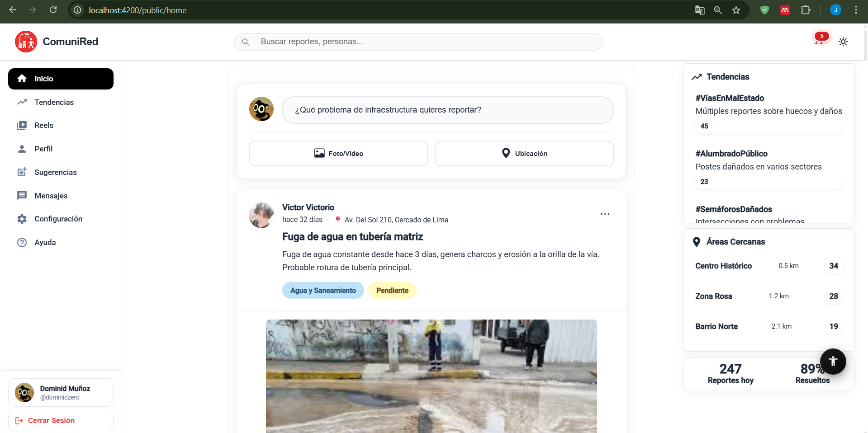Open the accessibility floating button
This screenshot has width=868, height=433.
[833, 361]
